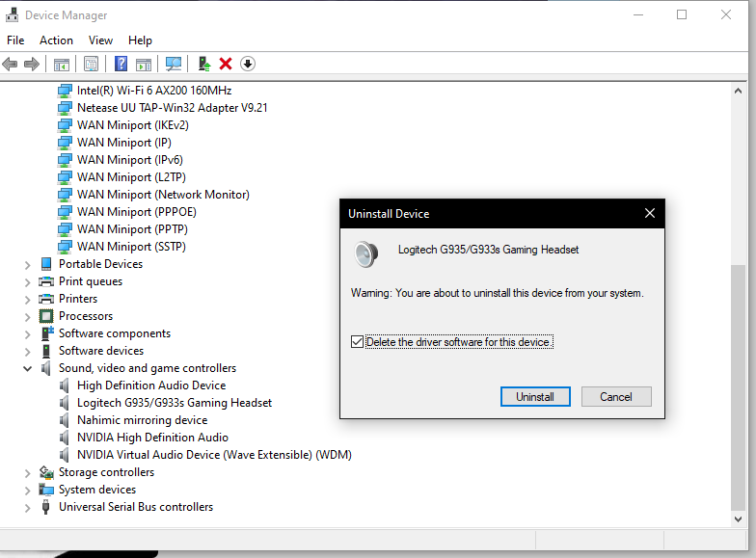The width and height of the screenshot is (756, 558).
Task: Click the Forward arrow in toolbar
Action: (x=31, y=64)
